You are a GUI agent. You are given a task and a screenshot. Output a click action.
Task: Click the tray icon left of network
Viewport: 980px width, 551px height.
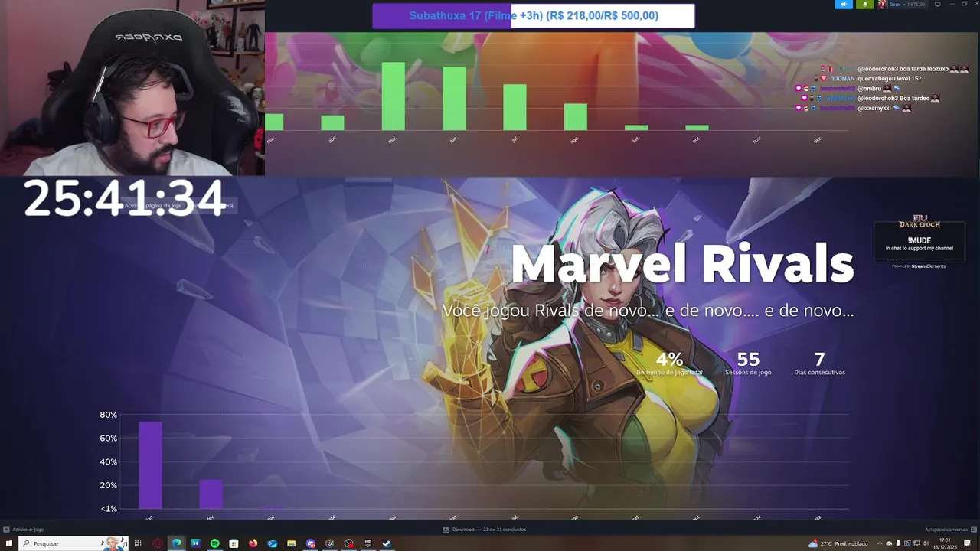pos(908,543)
